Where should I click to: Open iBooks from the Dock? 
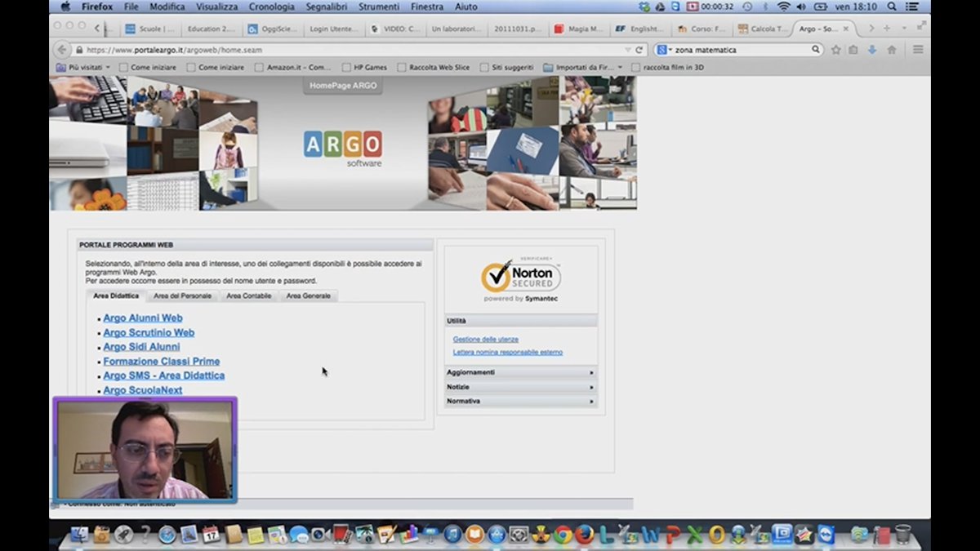click(x=474, y=535)
